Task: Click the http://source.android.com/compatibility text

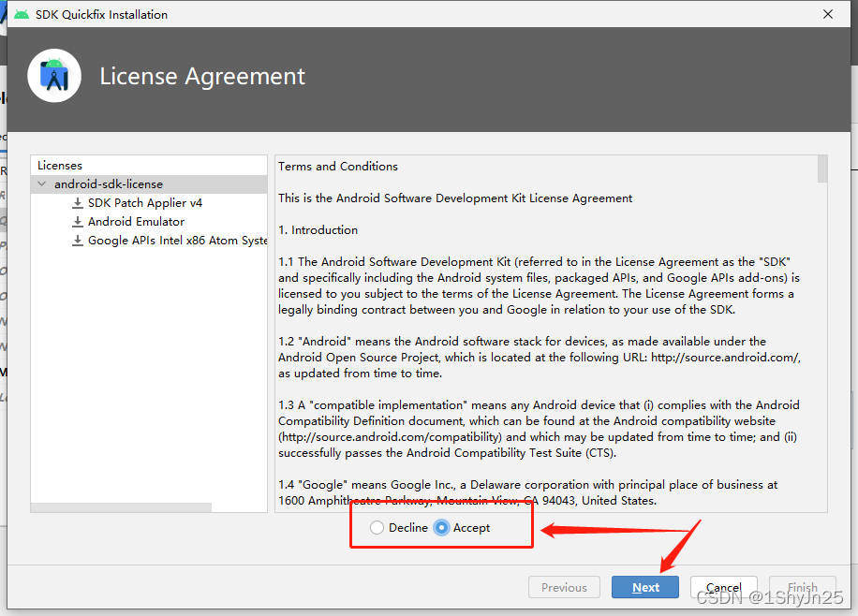Action: pos(390,437)
